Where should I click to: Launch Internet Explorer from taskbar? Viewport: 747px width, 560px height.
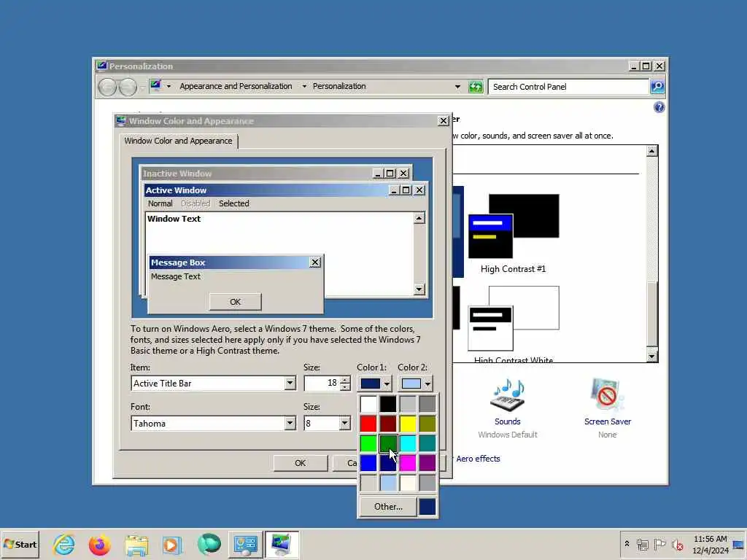64,544
